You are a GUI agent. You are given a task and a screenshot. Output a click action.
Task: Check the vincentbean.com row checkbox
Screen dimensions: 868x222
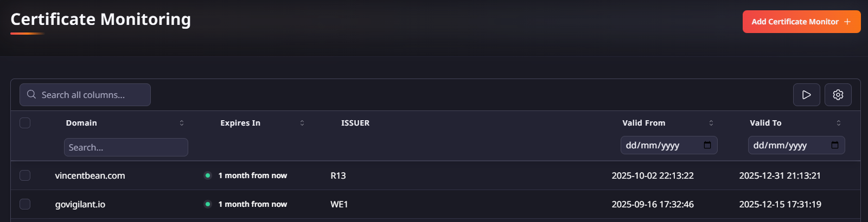click(x=25, y=175)
